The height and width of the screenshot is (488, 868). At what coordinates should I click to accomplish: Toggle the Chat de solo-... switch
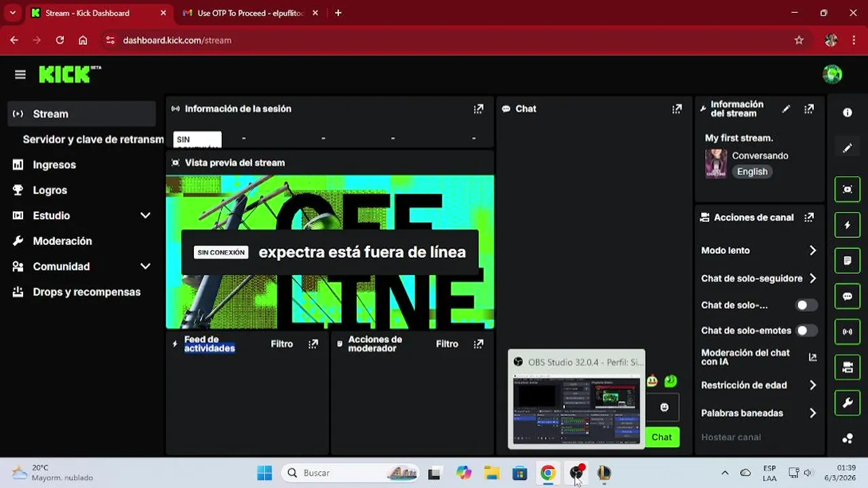806,305
